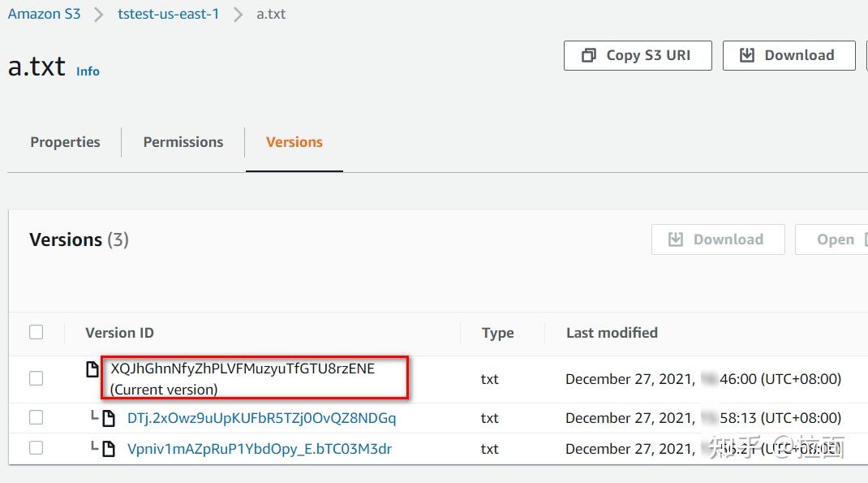
Task: Click the Last modified column header
Action: [612, 333]
